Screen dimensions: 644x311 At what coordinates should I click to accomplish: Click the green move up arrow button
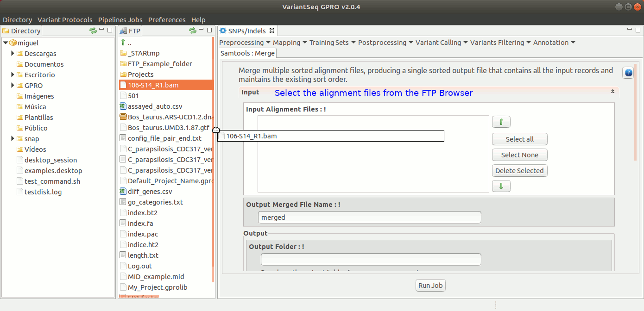(x=501, y=122)
